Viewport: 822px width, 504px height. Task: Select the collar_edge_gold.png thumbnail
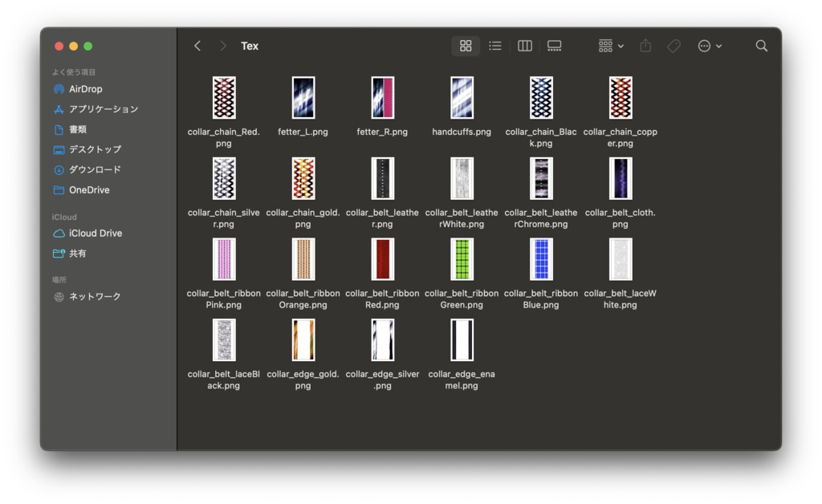pos(303,340)
